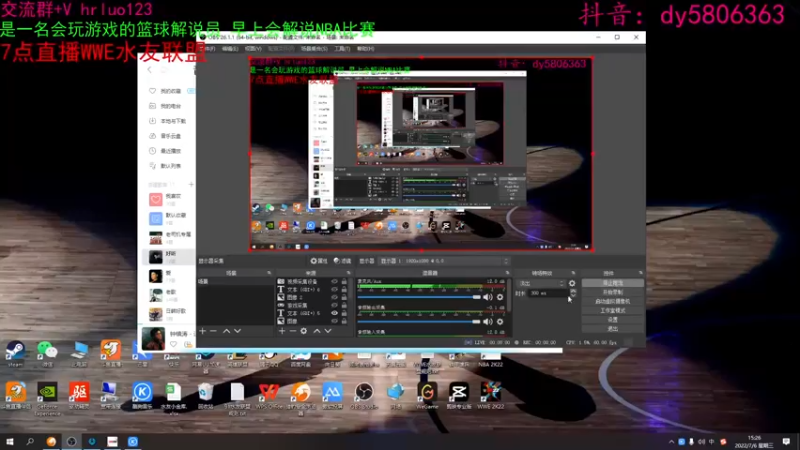Adjust the first mixer channel volume slider
This screenshot has height=450, width=800.
[419, 297]
